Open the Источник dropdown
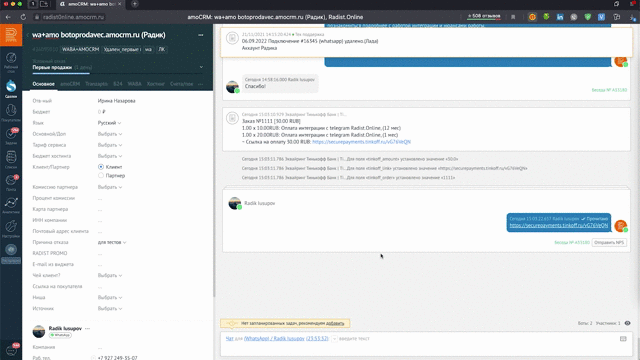Image resolution: width=640 pixels, height=360 pixels. [110, 309]
